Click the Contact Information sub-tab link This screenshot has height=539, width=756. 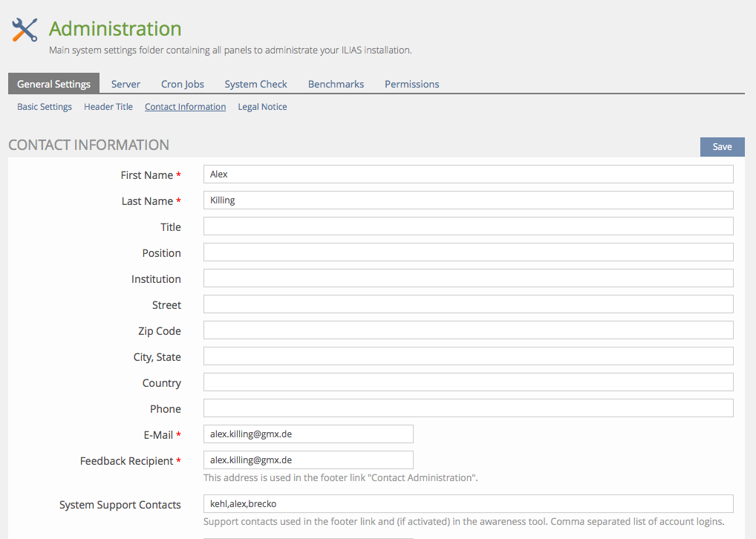(x=185, y=107)
